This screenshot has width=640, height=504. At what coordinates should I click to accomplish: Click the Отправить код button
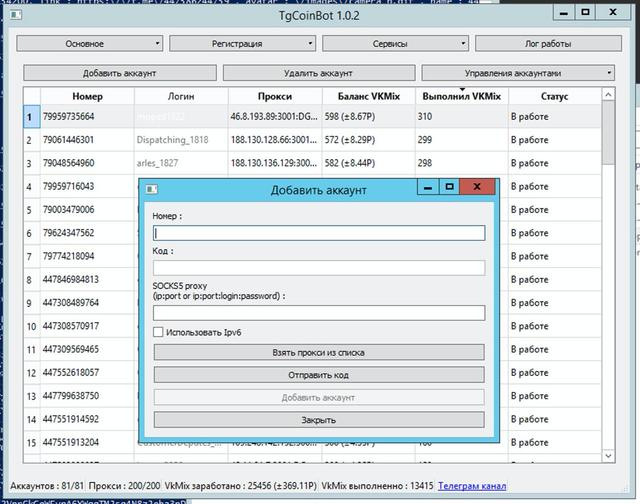[319, 375]
